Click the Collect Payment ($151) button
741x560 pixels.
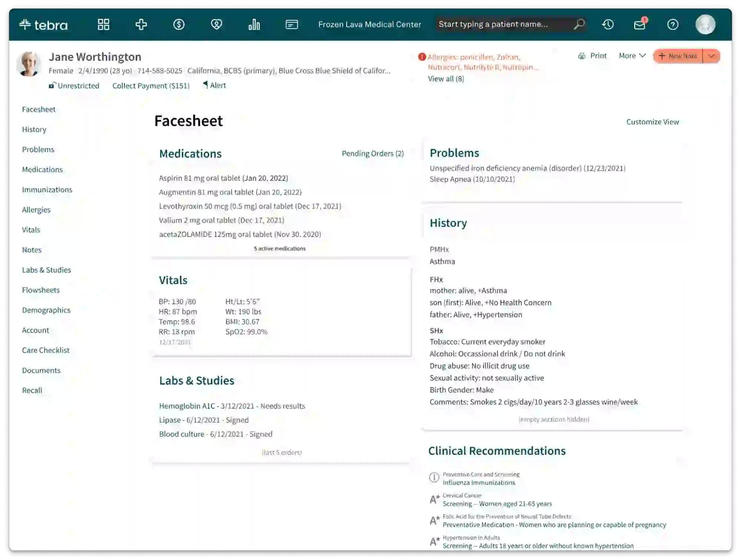[151, 85]
